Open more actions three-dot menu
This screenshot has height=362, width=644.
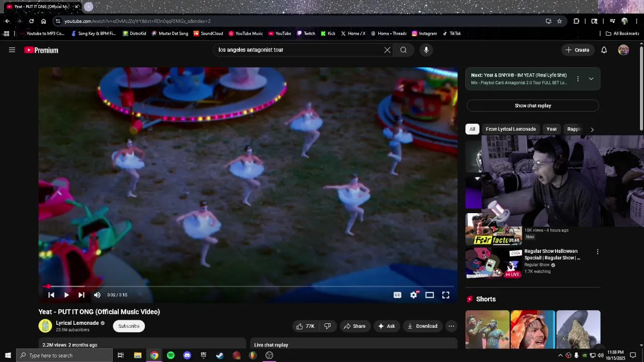(x=451, y=326)
